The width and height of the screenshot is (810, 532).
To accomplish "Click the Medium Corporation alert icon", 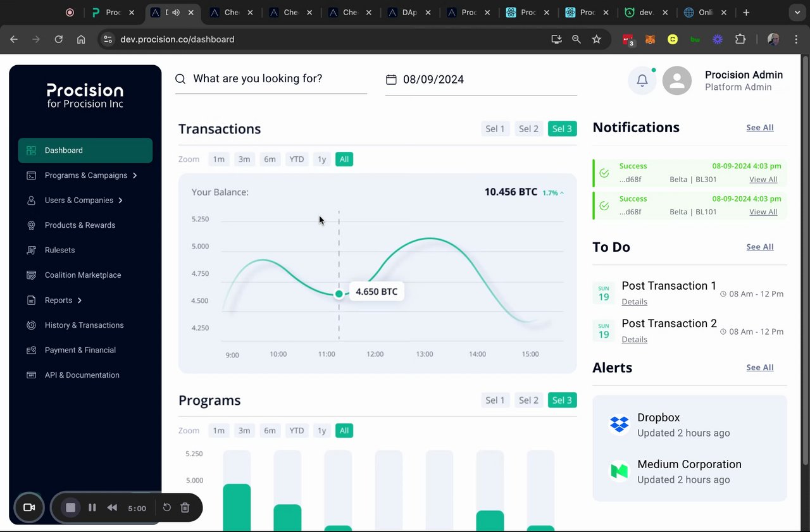I will [x=619, y=471].
